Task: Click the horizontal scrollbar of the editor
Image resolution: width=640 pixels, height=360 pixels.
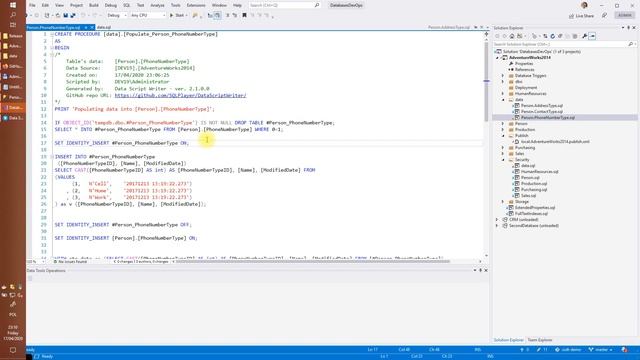Action: pyautogui.click(x=314, y=261)
